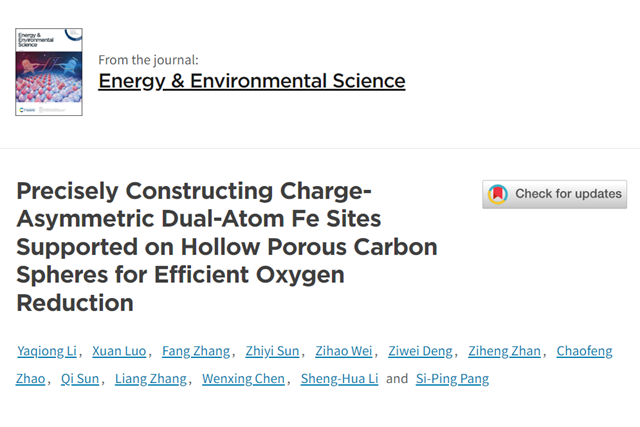
Task: Click the word 'Reduction' in the title
Action: coord(75,302)
